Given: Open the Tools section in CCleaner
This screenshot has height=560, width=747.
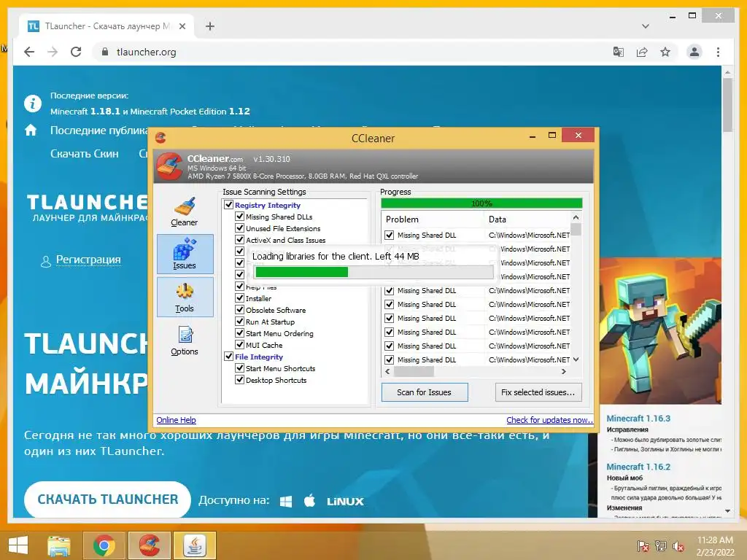Looking at the screenshot, I should tap(185, 297).
